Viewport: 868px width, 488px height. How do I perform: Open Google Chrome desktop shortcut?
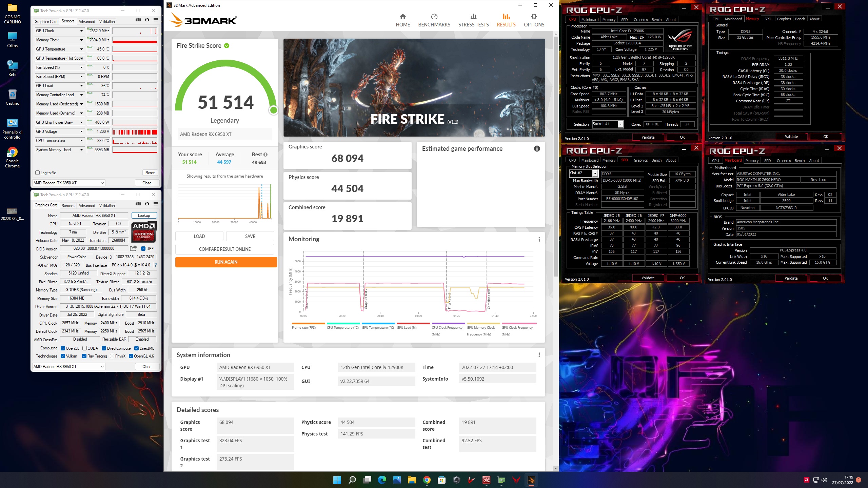coord(12,157)
